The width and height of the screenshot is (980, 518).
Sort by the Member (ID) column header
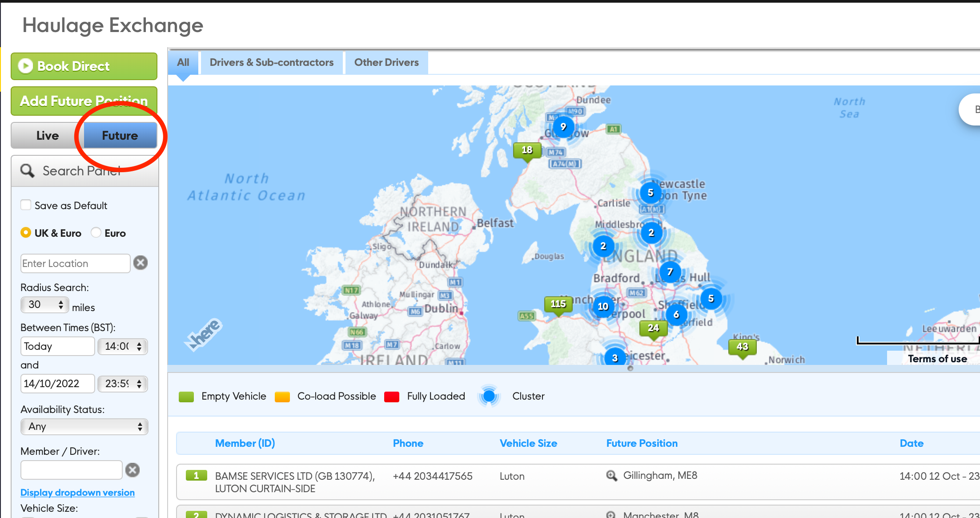(245, 443)
